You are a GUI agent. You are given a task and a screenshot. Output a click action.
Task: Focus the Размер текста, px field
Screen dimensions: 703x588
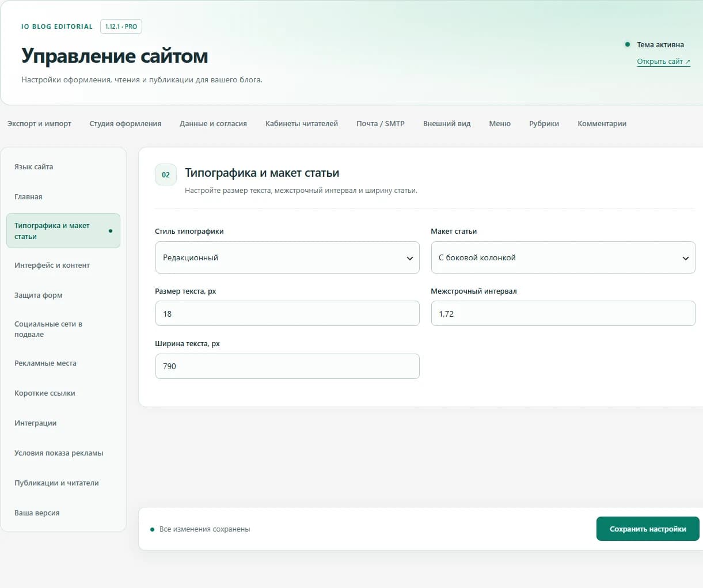tap(287, 314)
